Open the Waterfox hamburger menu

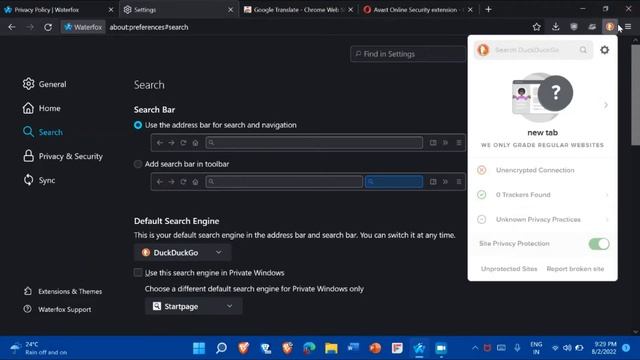point(628,27)
